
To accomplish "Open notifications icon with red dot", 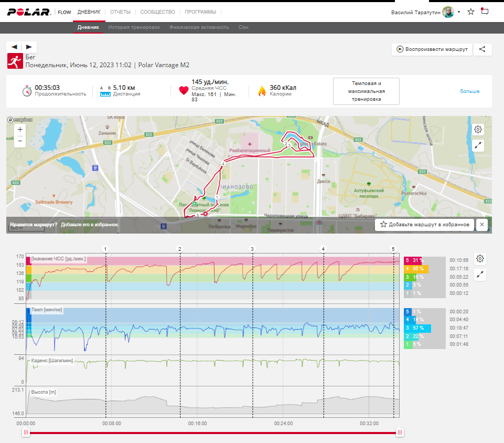I will click(x=485, y=11).
